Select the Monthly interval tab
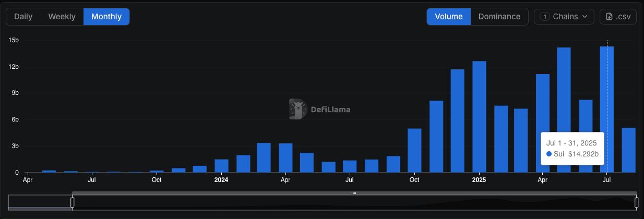The image size is (644, 219). pyautogui.click(x=106, y=17)
